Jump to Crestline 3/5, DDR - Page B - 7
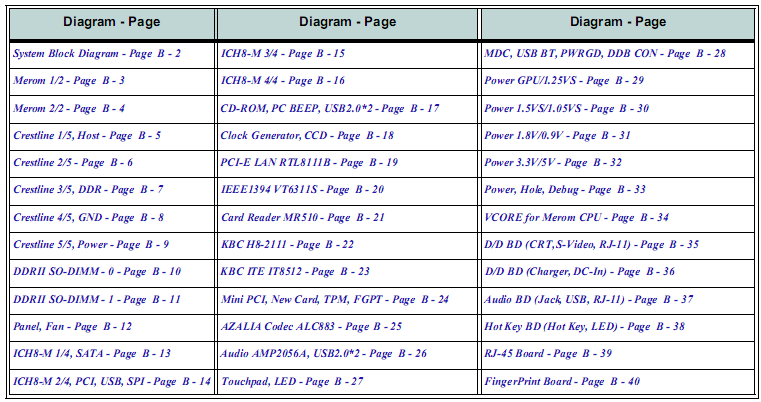 (88, 190)
